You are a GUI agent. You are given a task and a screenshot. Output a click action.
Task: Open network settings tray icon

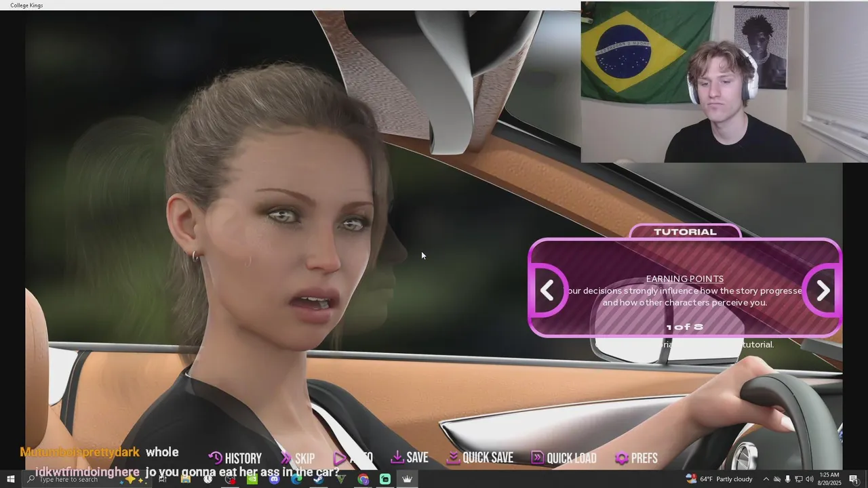pos(798,479)
